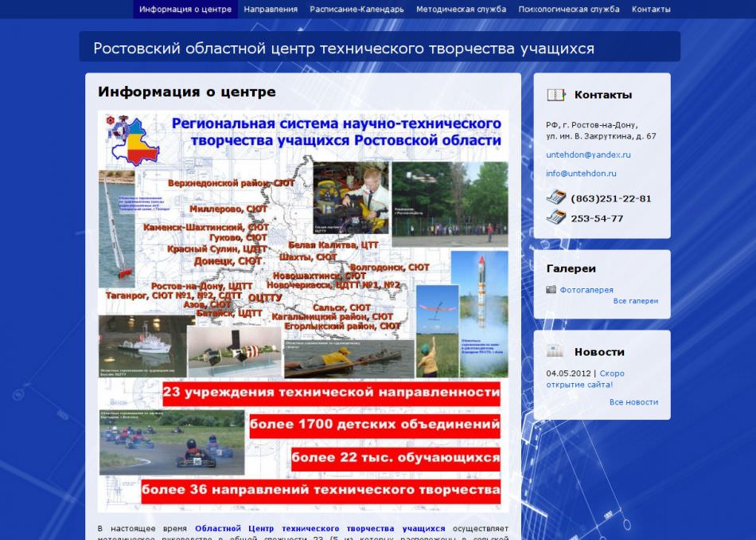View Все галереи link

[x=635, y=301]
